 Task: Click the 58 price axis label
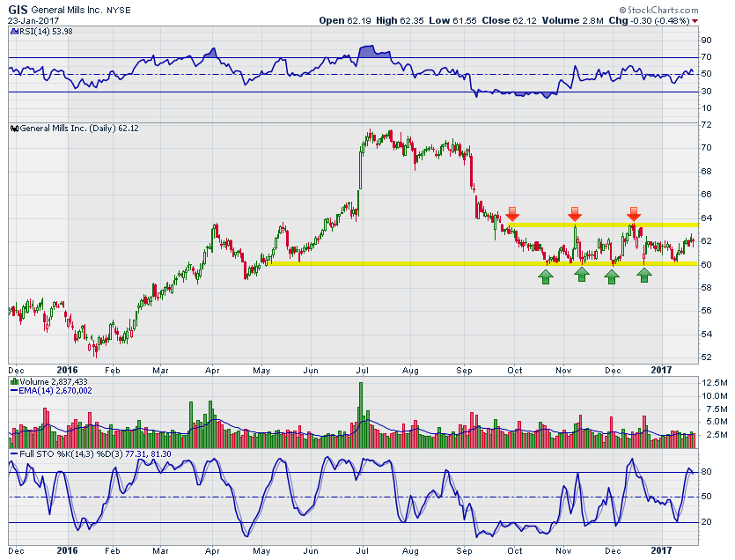click(x=706, y=288)
